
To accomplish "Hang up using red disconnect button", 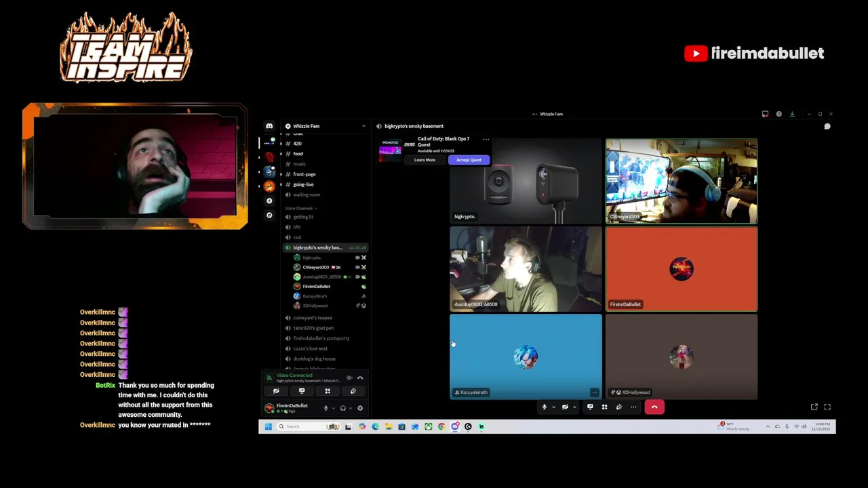I will click(x=654, y=407).
